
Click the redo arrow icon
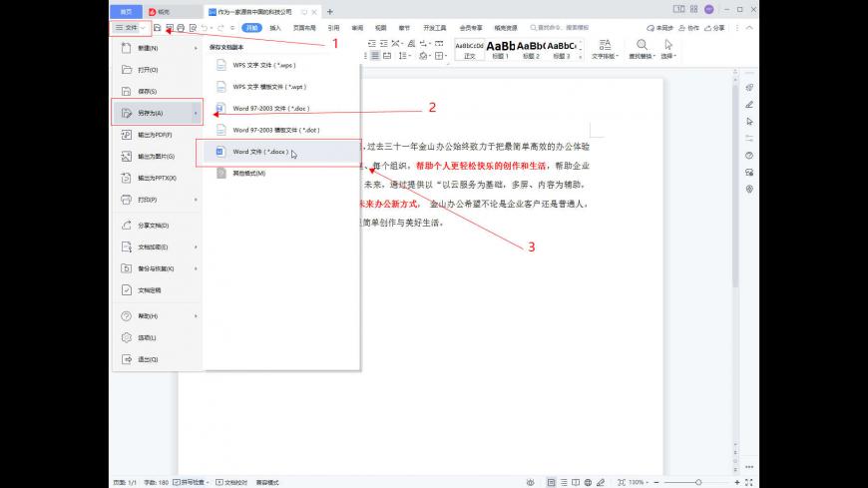pyautogui.click(x=220, y=28)
